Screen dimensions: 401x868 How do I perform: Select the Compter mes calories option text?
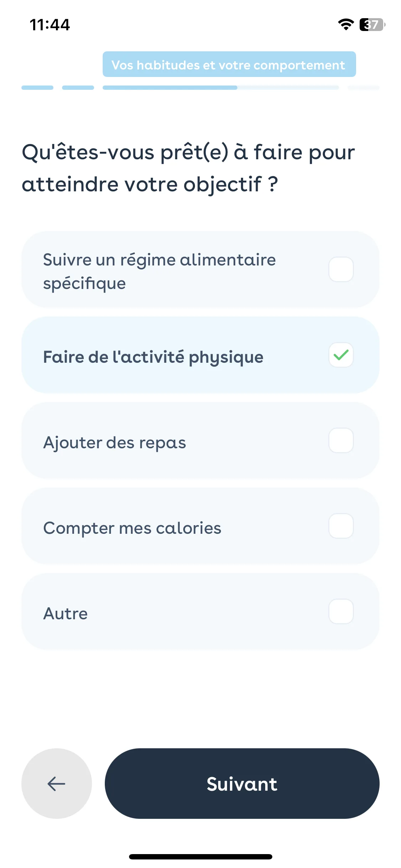click(x=132, y=528)
